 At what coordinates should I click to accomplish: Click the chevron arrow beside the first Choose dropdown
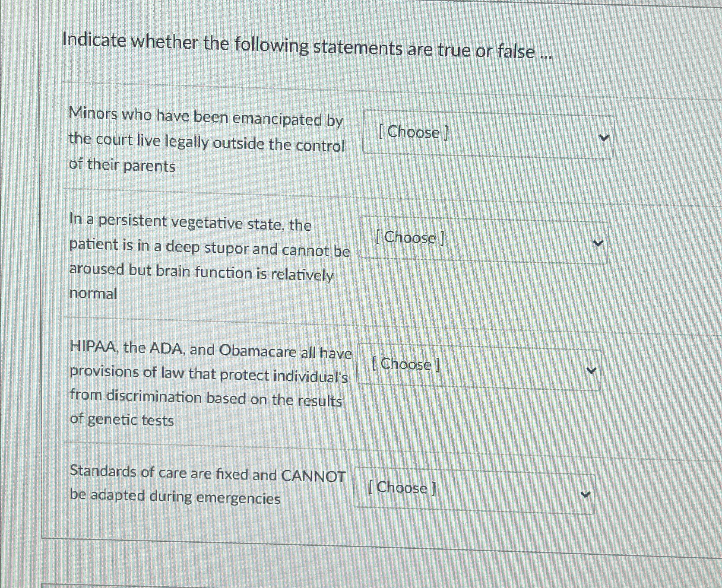click(604, 137)
